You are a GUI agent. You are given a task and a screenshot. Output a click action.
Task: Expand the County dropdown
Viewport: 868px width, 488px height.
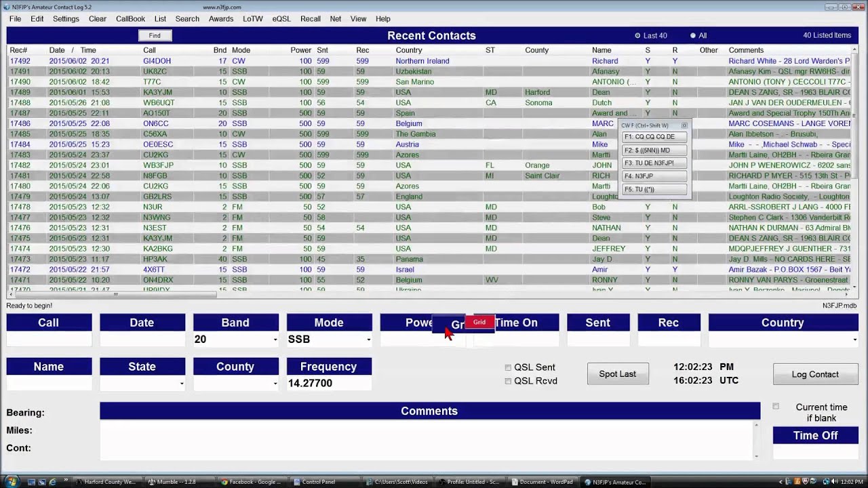tap(275, 384)
